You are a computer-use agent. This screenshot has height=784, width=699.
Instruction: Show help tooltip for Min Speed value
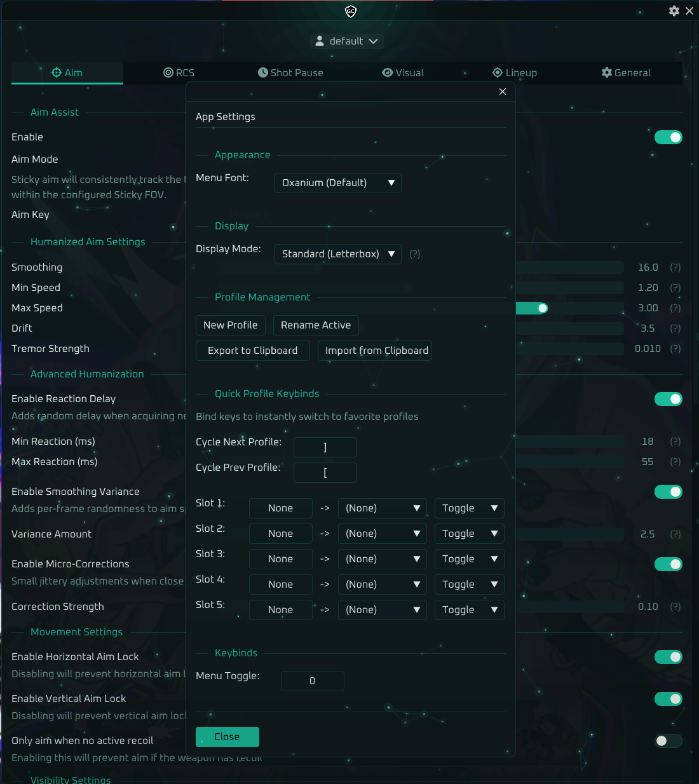675,288
